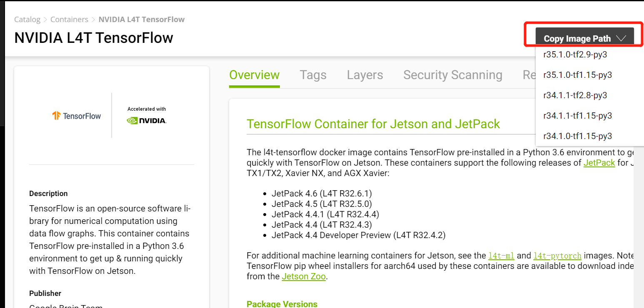Open the l4t-ml link
This screenshot has width=644, height=308.
pos(501,256)
